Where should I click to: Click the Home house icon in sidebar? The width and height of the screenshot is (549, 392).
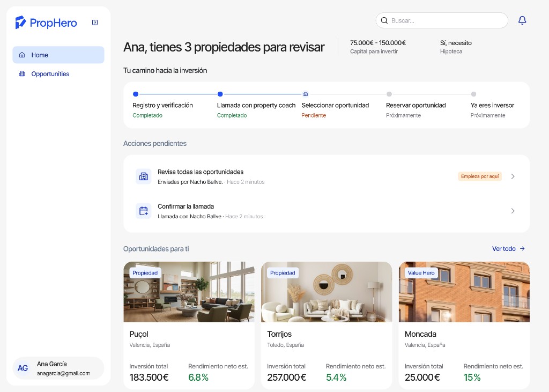(x=22, y=55)
